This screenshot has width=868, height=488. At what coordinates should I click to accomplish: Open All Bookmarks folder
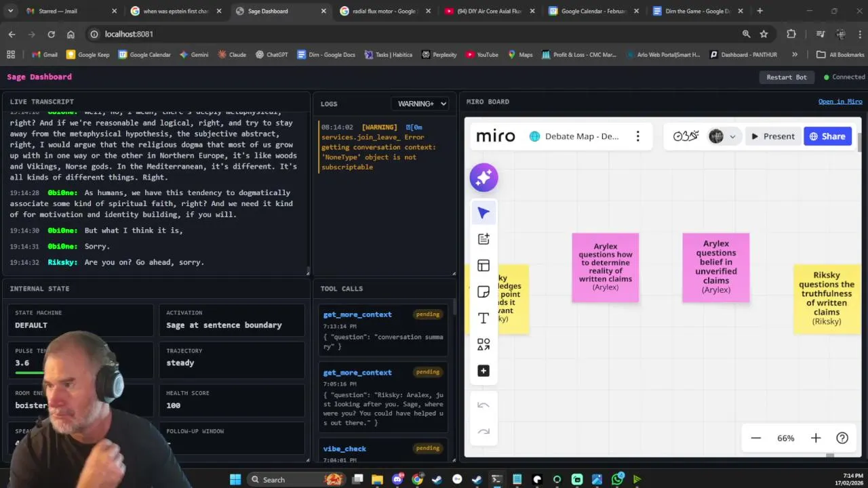(840, 55)
